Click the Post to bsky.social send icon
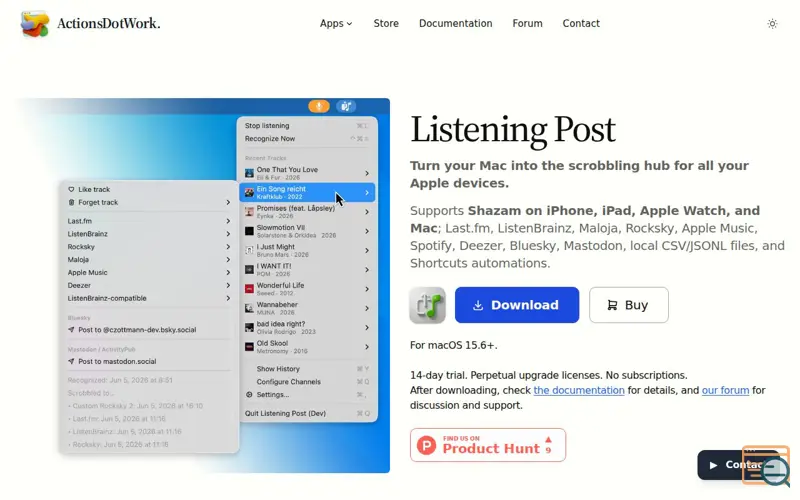 coord(71,330)
